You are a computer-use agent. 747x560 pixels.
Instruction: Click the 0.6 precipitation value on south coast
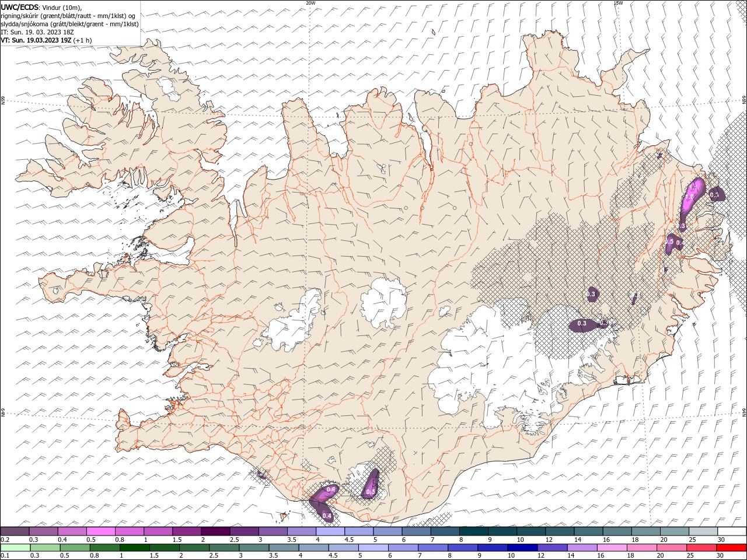pos(331,489)
